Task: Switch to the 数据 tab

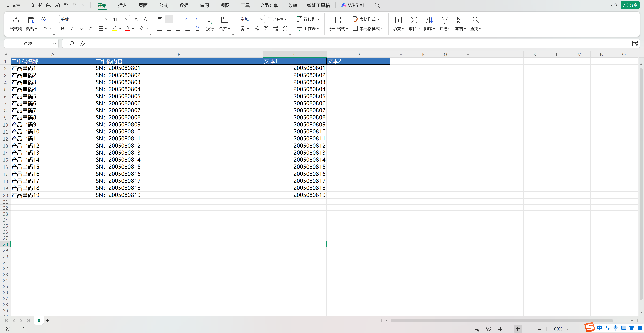Action: (184, 5)
